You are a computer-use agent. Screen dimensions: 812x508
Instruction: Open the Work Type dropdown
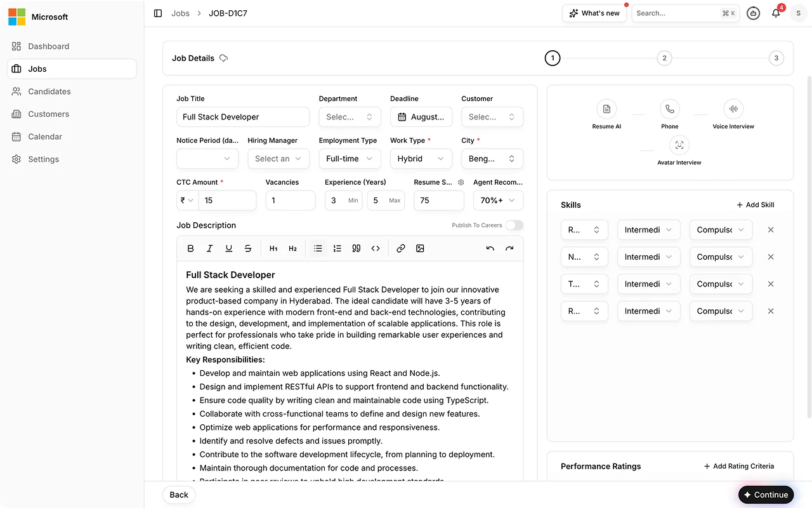[x=421, y=159]
